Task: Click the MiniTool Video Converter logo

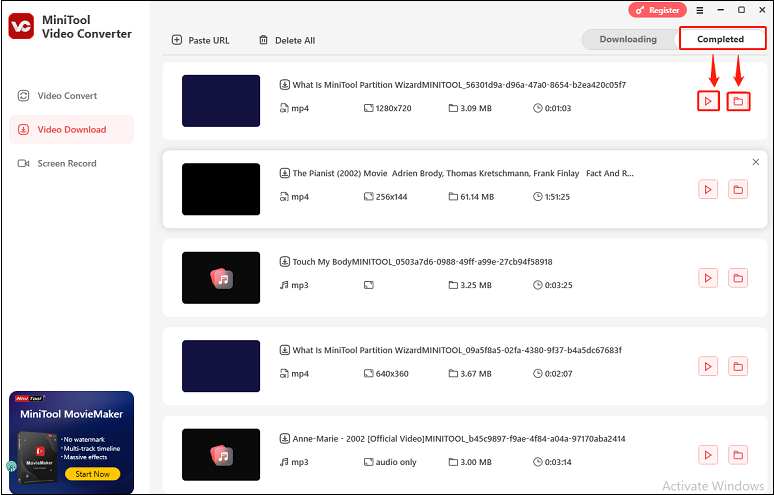Action: pyautogui.click(x=21, y=26)
